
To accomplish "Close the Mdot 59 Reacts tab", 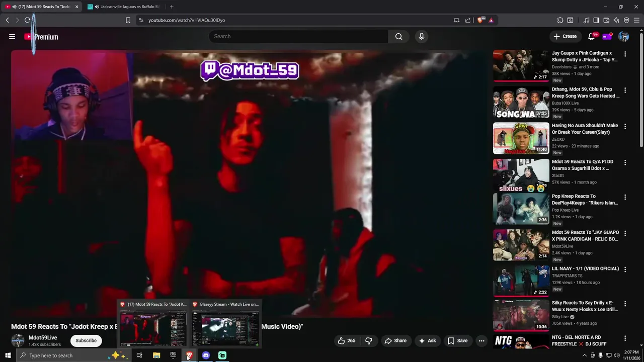I will [76, 7].
